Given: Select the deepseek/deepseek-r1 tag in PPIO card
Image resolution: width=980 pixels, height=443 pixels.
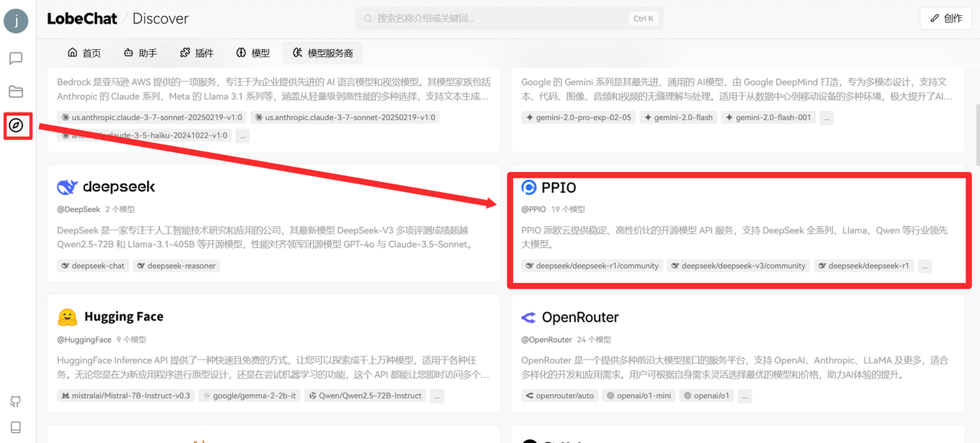Looking at the screenshot, I should click(x=864, y=265).
